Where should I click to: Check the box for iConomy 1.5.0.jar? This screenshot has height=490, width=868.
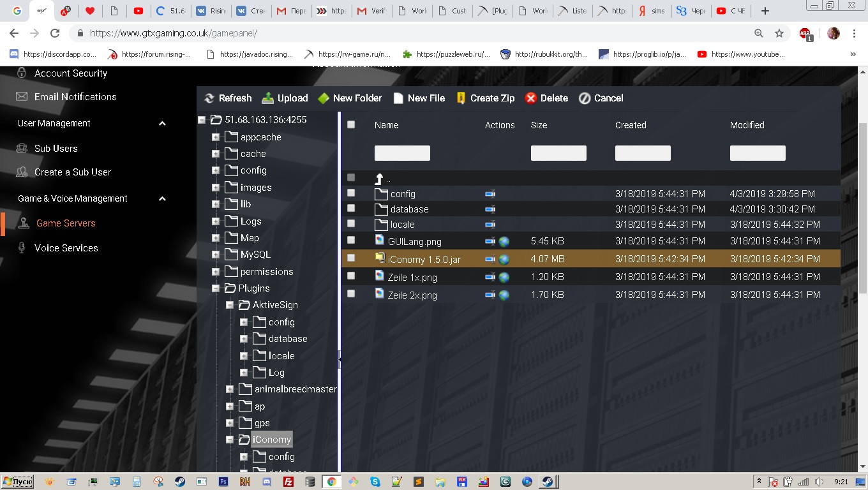click(x=351, y=258)
